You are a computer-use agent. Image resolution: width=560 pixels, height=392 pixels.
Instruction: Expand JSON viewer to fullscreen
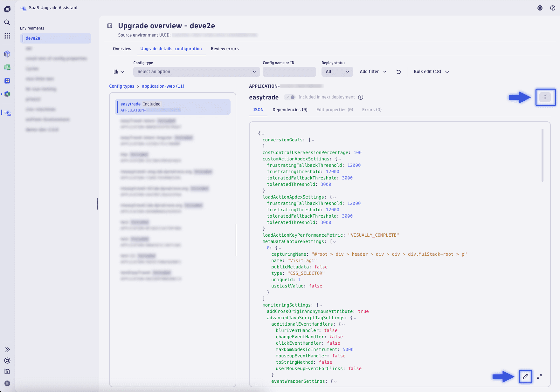click(x=539, y=376)
